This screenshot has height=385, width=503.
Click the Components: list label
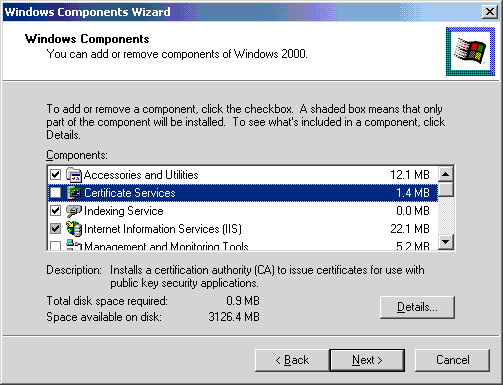(77, 155)
